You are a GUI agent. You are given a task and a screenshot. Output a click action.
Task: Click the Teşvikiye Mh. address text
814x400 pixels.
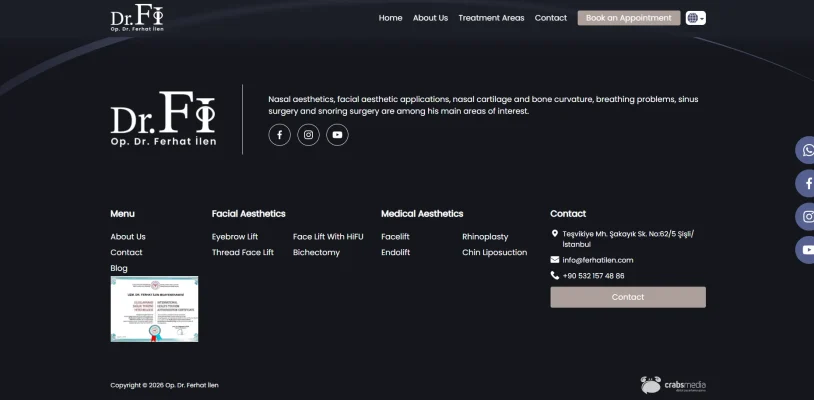coord(628,239)
